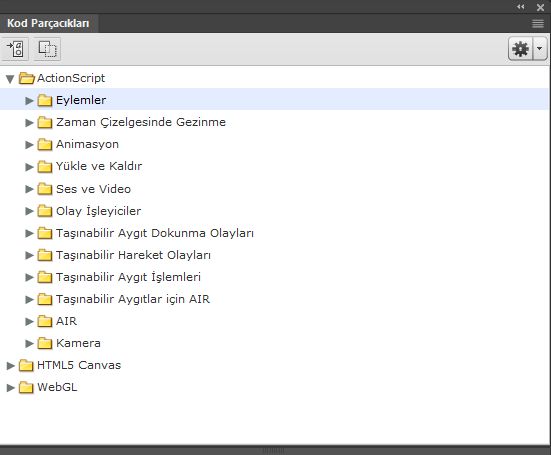The image size is (551, 455).
Task: Select the Eylemler row text
Action: [81, 100]
